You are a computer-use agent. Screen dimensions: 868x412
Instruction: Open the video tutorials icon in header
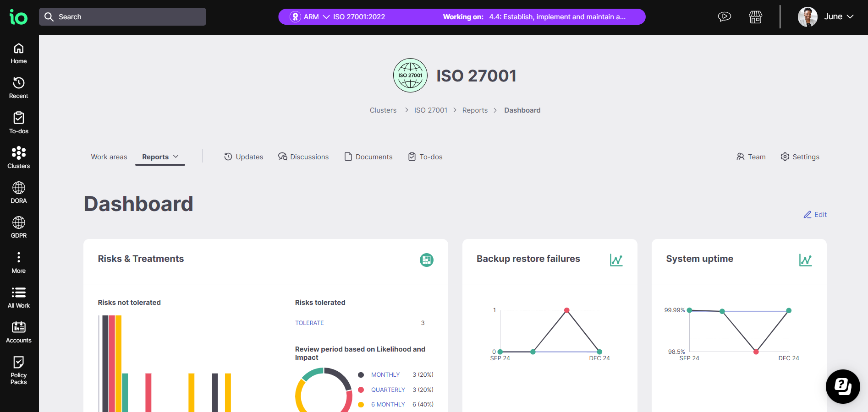tap(724, 17)
